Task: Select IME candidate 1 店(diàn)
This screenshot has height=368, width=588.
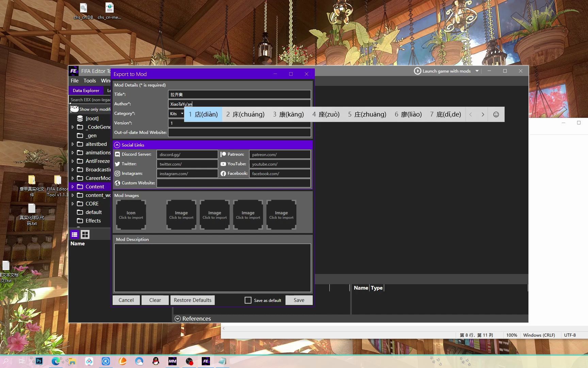Action: 203,114
